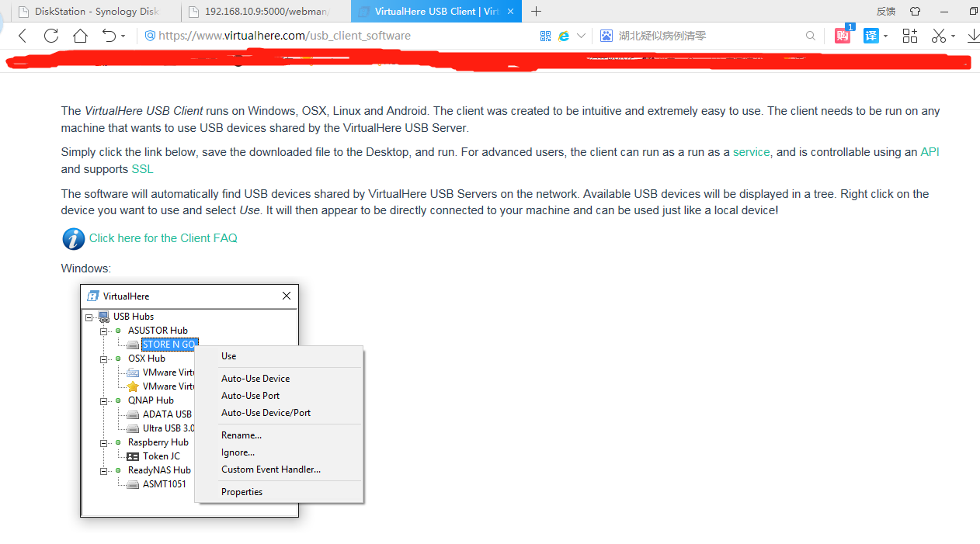
Task: Select the Ultra USB 3.0 device
Action: coord(169,428)
